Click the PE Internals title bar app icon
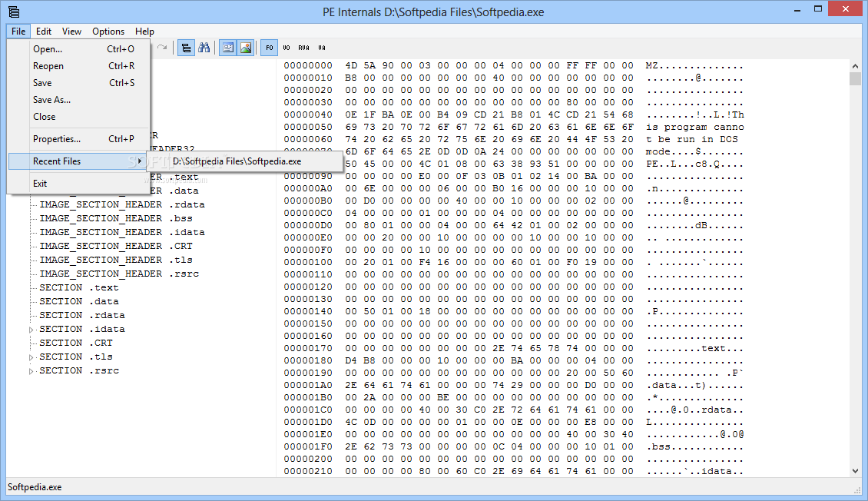This screenshot has width=868, height=501. click(14, 12)
